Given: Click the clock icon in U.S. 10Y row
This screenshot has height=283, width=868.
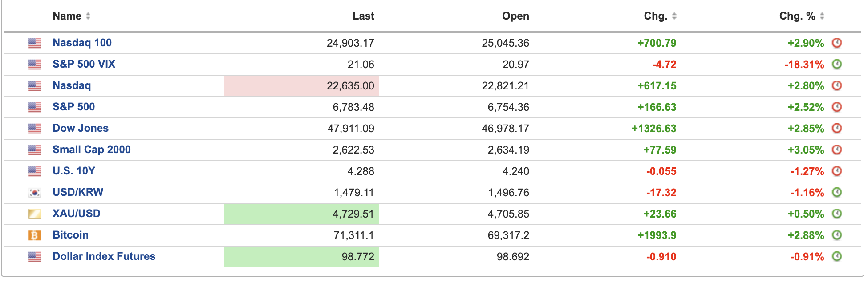Looking at the screenshot, I should (837, 171).
